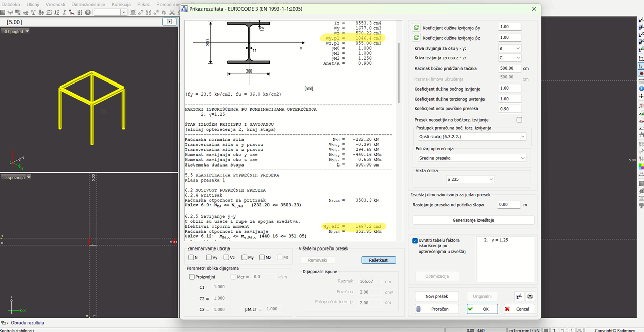Toggle the N influence checkbox

click(191, 258)
